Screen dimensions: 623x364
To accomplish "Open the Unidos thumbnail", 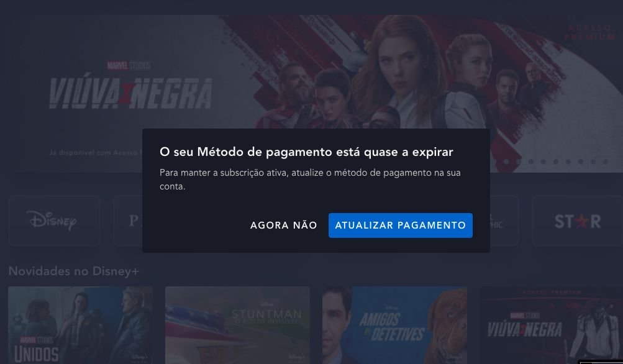I will pyautogui.click(x=80, y=325).
